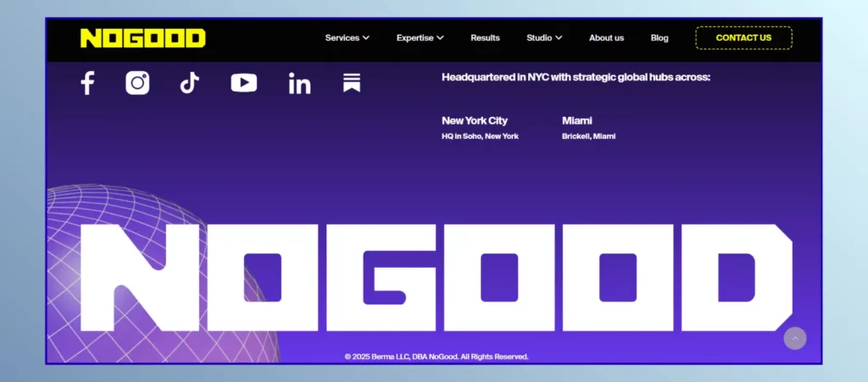Open the TikTok social icon
The width and height of the screenshot is (868, 382).
point(189,84)
